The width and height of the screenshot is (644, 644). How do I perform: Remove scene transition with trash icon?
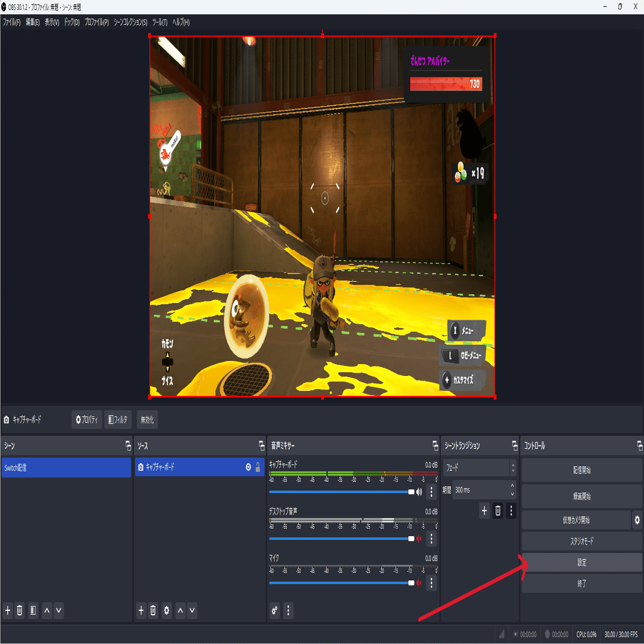[497, 511]
